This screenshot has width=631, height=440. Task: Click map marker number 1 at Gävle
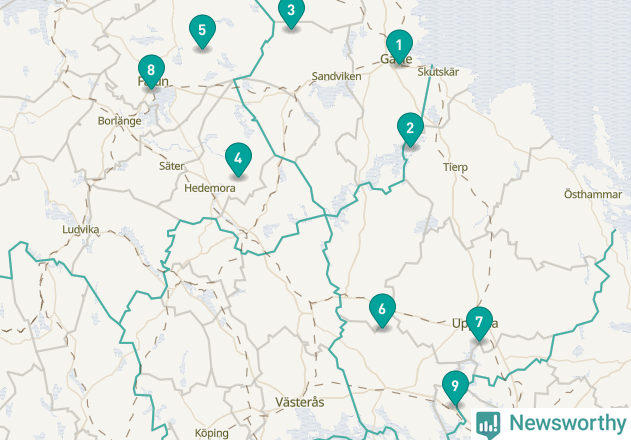coord(399,46)
